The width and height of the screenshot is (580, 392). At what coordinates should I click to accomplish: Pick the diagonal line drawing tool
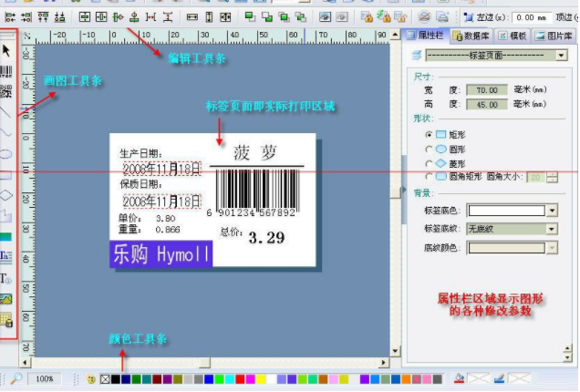point(8,115)
